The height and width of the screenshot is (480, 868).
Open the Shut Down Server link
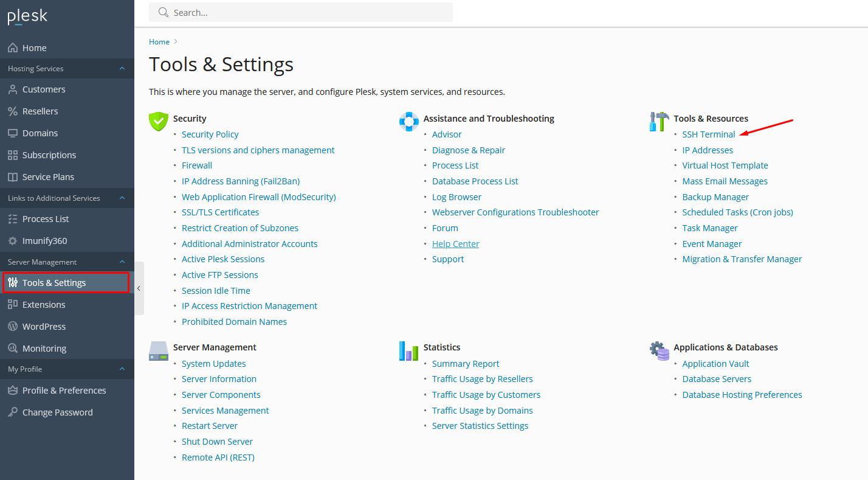[x=217, y=441]
